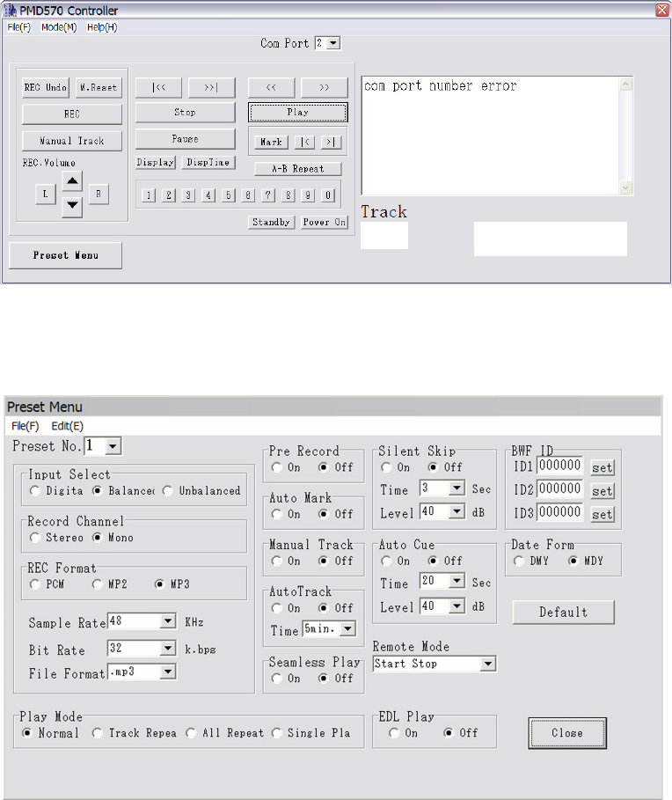Select Digital input radio button
672x800 pixels.
[34, 491]
